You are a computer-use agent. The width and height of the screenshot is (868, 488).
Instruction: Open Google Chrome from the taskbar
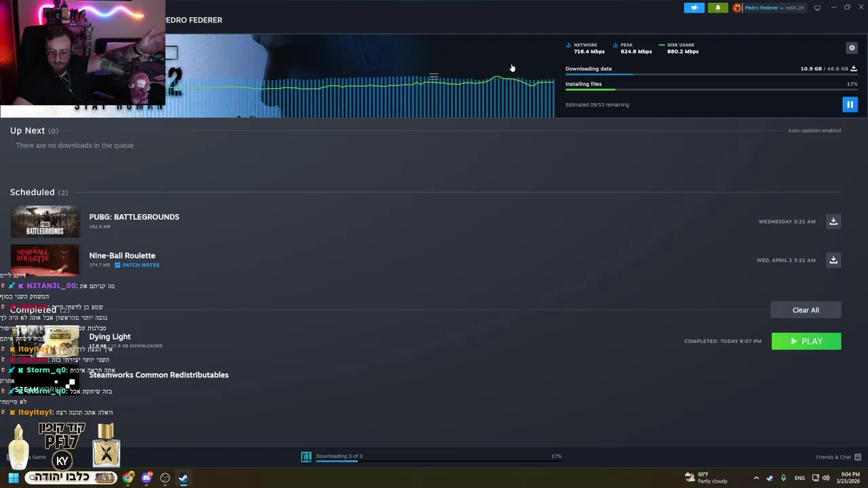(x=128, y=478)
